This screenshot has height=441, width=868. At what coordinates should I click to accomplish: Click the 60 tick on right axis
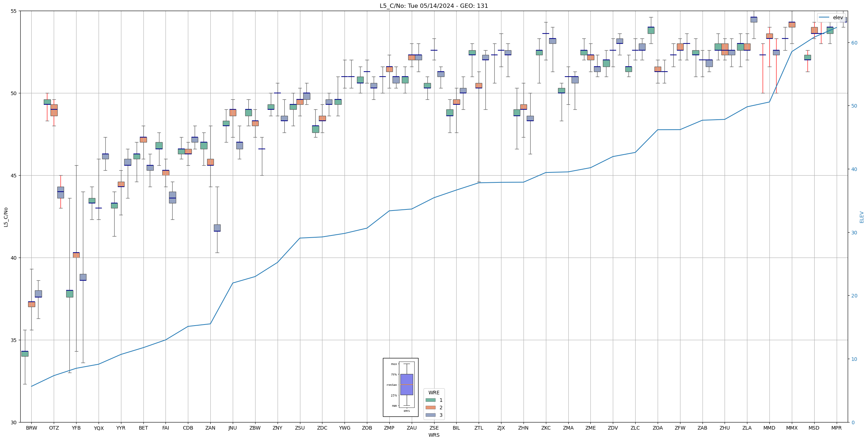click(854, 43)
